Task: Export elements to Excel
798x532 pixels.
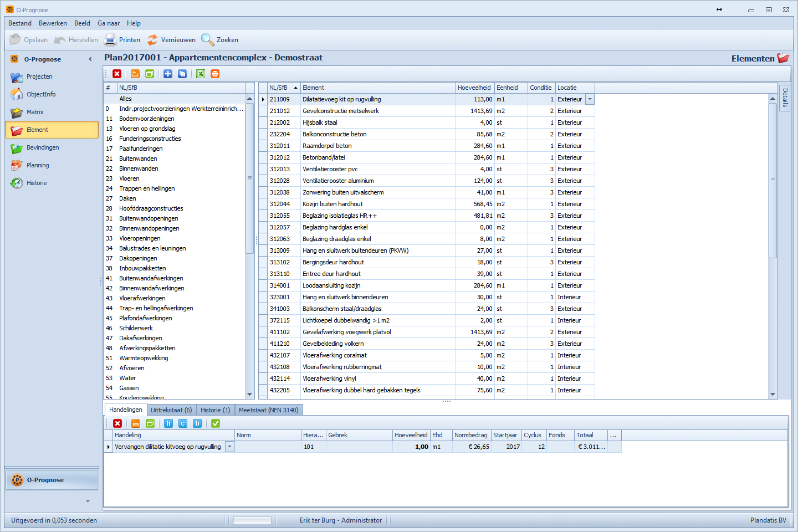Action: click(201, 74)
